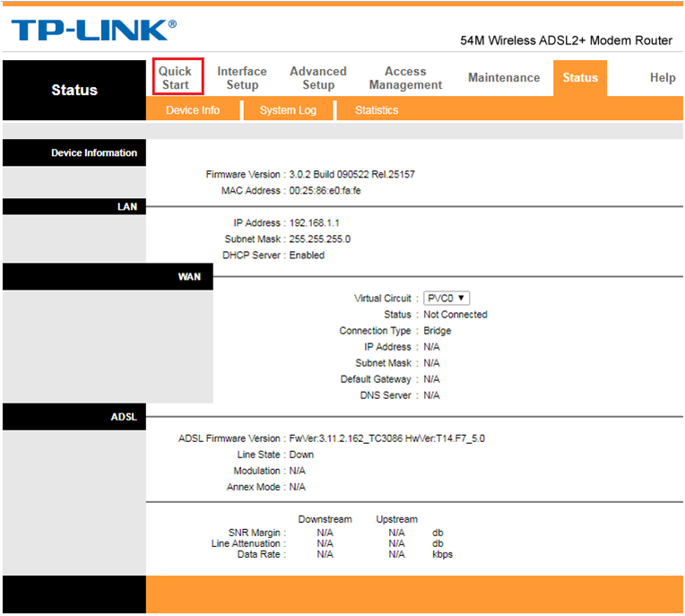Screen dimensions: 685x616
Task: Open the Quick Start tab
Action: pos(176,77)
